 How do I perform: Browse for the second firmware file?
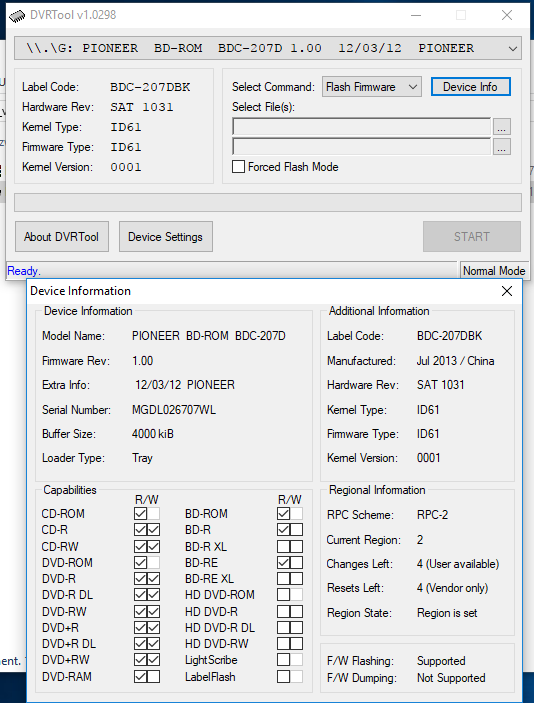[502, 147]
